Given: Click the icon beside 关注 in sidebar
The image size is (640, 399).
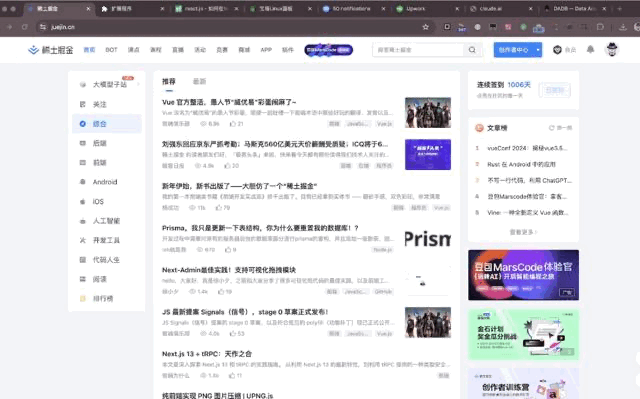Looking at the screenshot, I should point(82,104).
